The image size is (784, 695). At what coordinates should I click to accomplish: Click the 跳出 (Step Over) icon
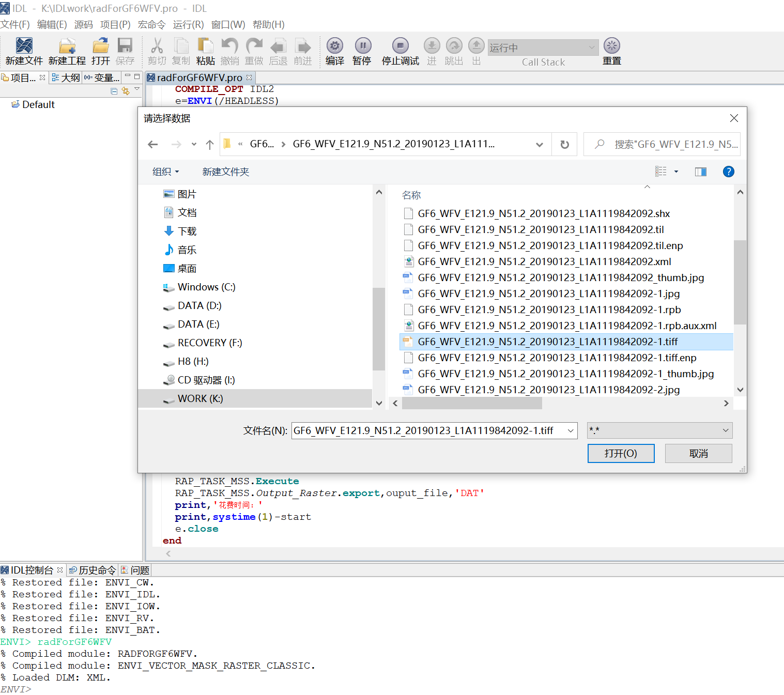(x=454, y=45)
